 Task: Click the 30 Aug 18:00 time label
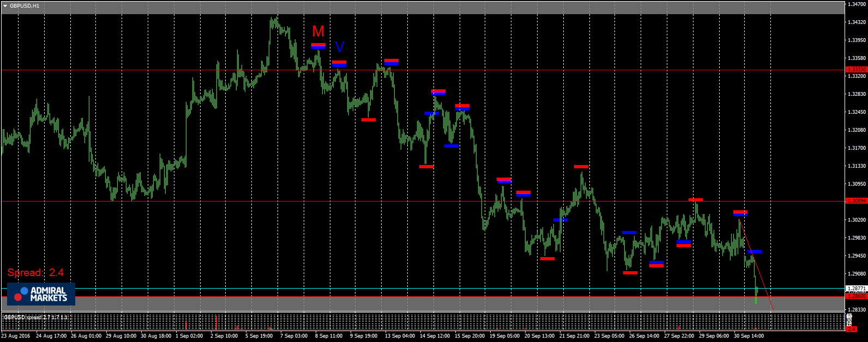click(156, 336)
